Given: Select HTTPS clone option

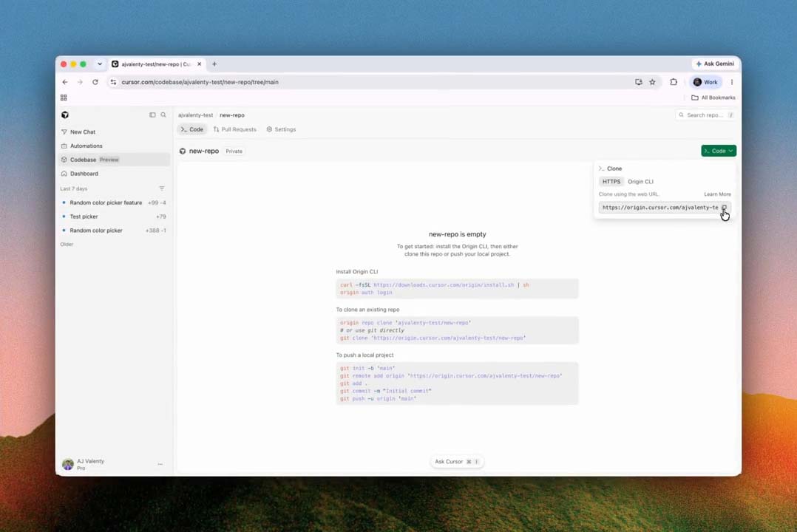Looking at the screenshot, I should (x=611, y=182).
